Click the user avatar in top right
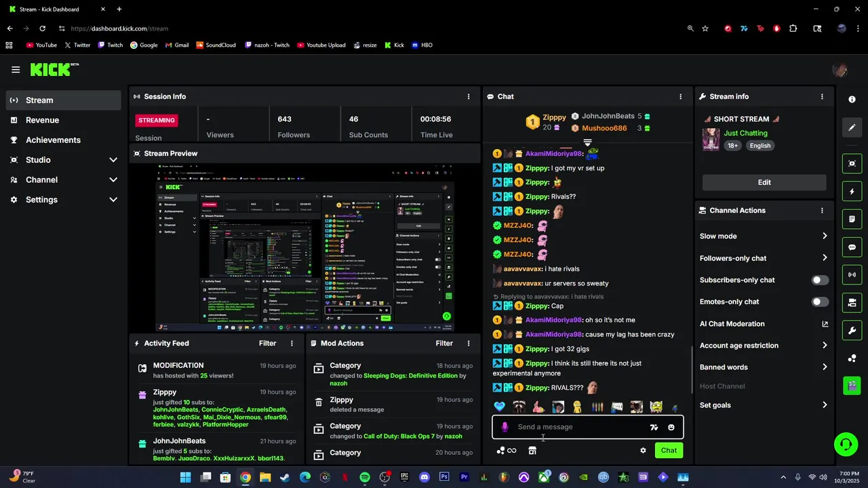The image size is (868, 488). pyautogui.click(x=840, y=70)
